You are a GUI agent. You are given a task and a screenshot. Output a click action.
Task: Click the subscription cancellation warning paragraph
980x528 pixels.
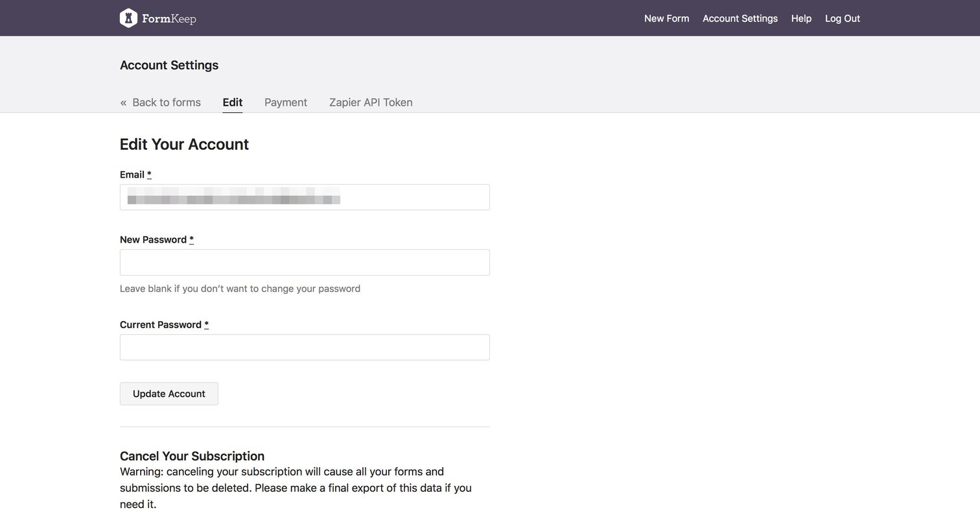point(296,488)
